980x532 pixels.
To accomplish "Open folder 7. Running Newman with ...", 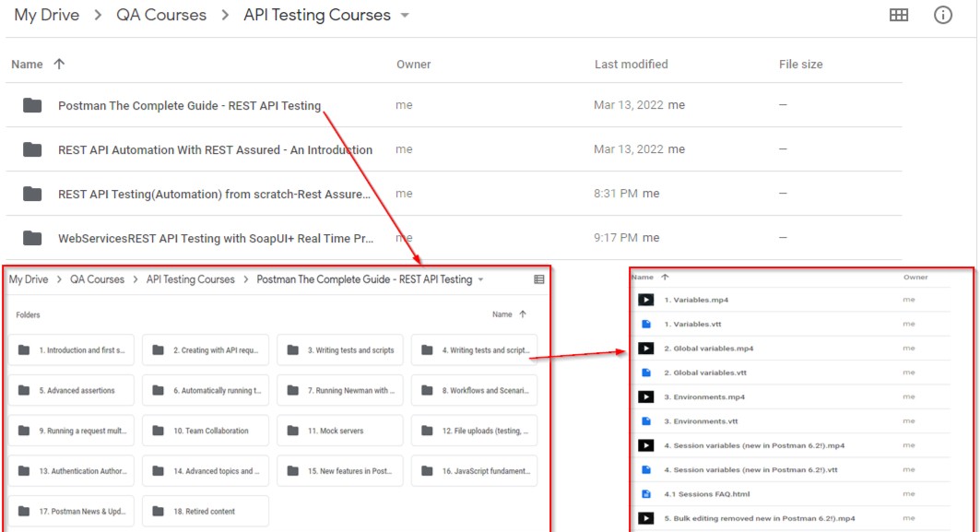I will 340,391.
